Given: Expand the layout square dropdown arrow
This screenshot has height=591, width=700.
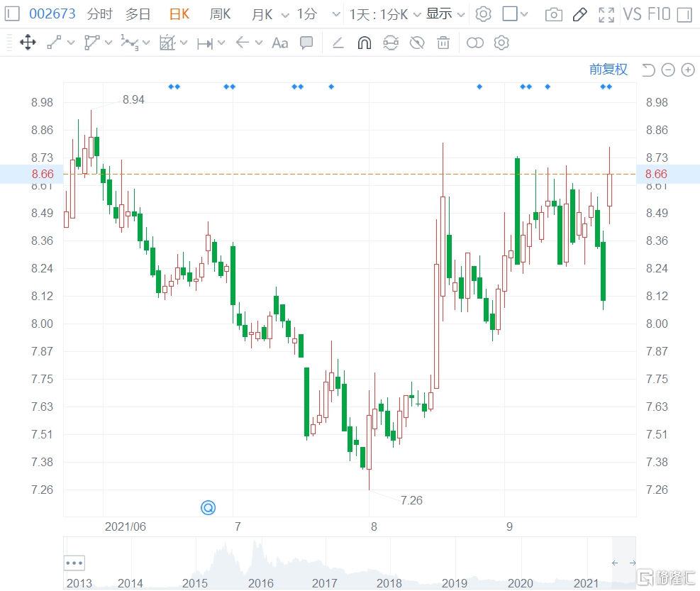Looking at the screenshot, I should 524,14.
